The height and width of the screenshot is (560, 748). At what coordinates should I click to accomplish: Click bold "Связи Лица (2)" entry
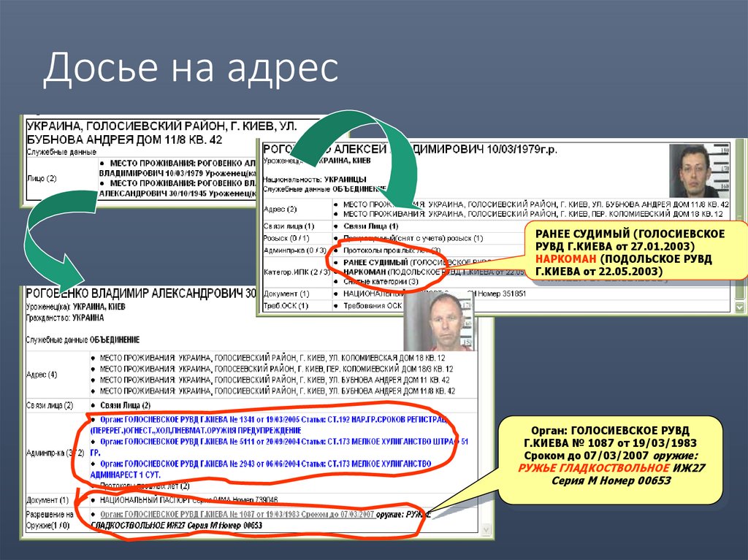coord(126,405)
